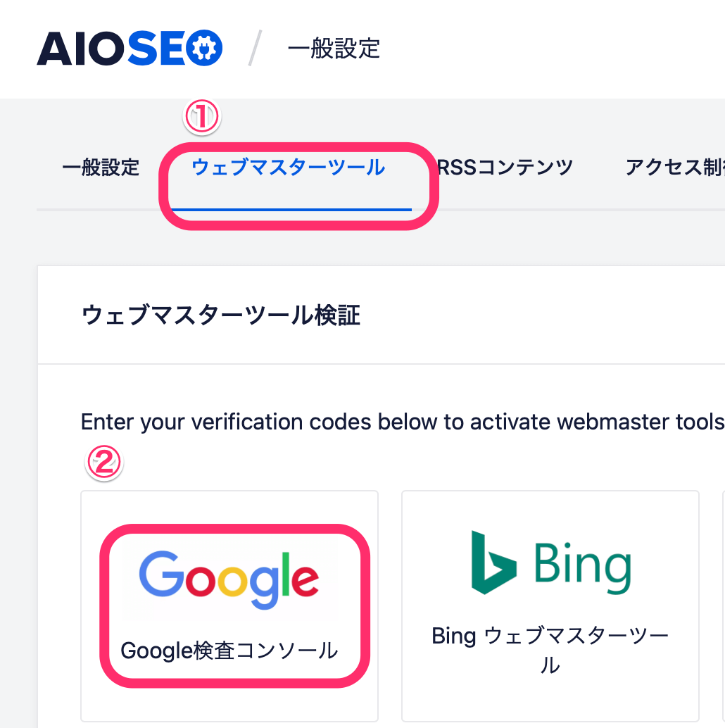725x728 pixels.
Task: Select the gear symbol in the AIOSEO logo
Action: point(204,47)
